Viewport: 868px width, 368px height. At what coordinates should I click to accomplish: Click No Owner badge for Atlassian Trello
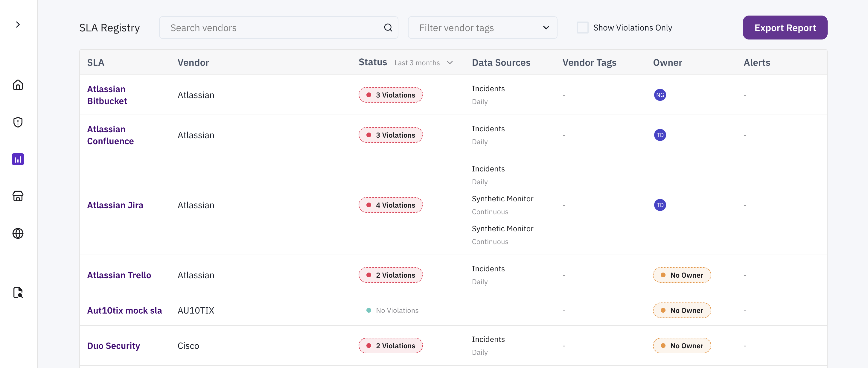pos(682,275)
